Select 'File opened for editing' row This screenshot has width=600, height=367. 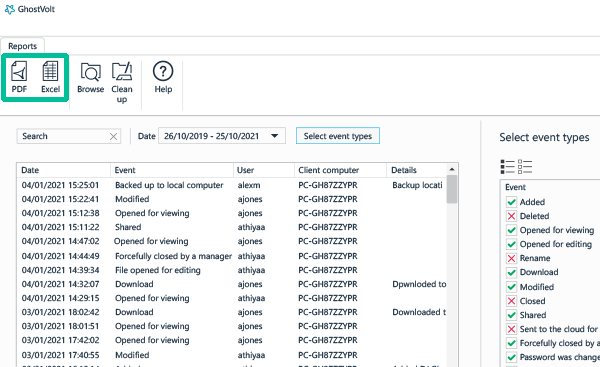232,270
